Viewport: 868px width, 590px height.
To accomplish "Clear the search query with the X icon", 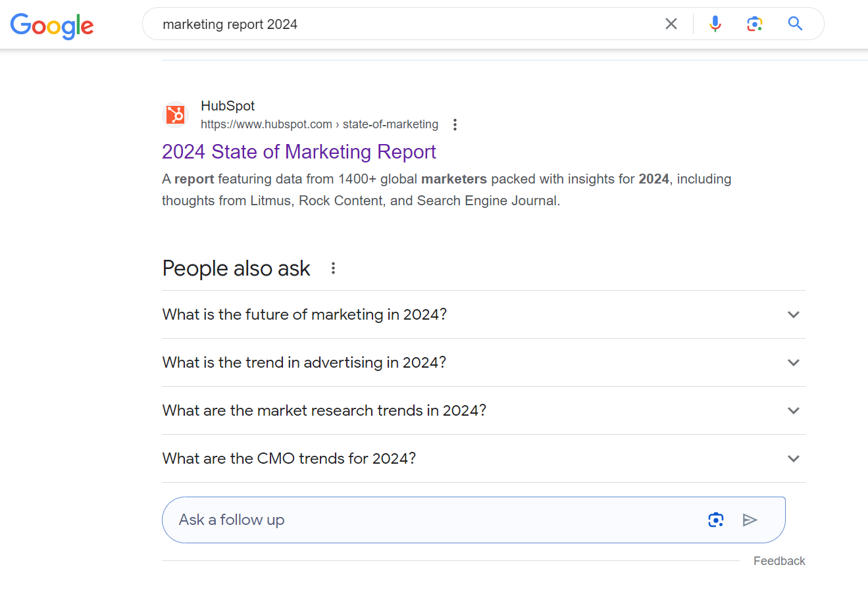I will click(x=671, y=24).
